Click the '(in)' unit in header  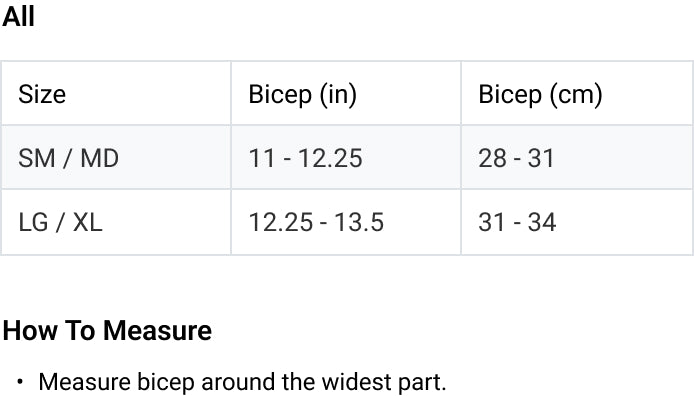click(338, 94)
